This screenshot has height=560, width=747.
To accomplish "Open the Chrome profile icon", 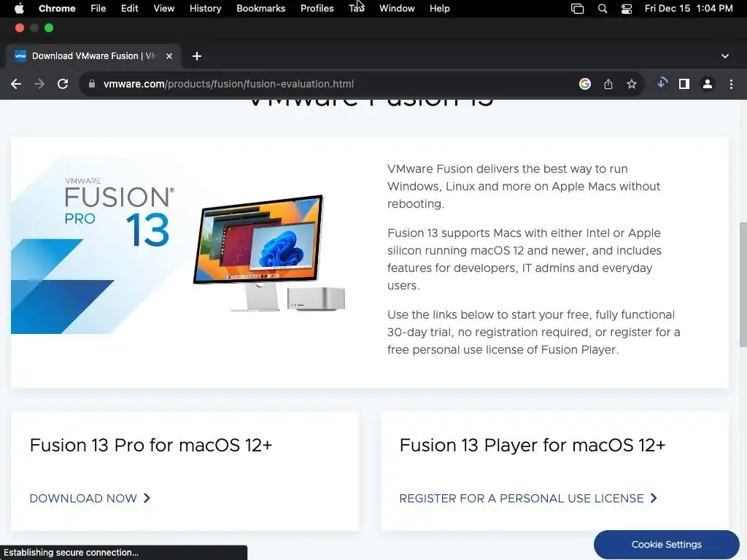I will coord(708,84).
